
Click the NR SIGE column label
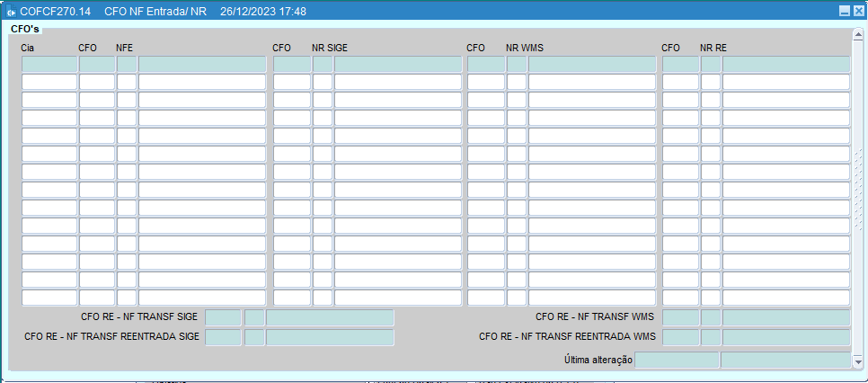pos(330,49)
